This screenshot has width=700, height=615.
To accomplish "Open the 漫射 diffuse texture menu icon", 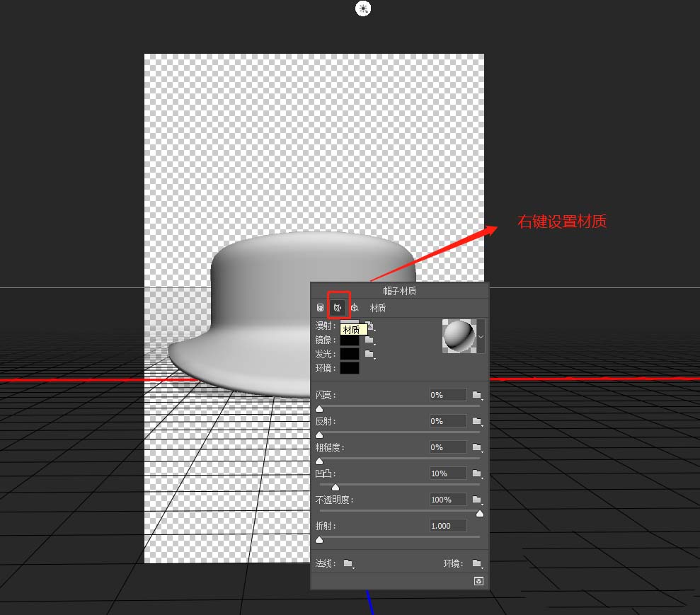I will (370, 326).
